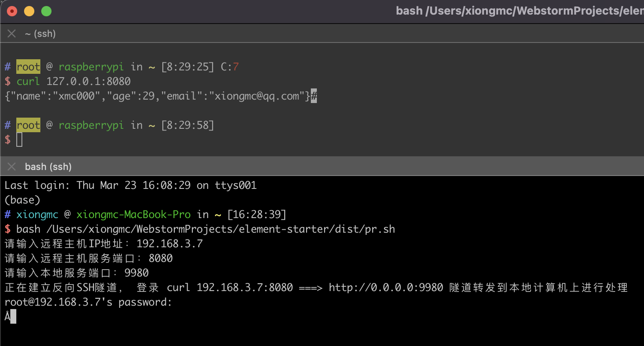Open the http://0.0.0.0:9980 URL in the output
Image resolution: width=644 pixels, height=346 pixels.
click(386, 288)
